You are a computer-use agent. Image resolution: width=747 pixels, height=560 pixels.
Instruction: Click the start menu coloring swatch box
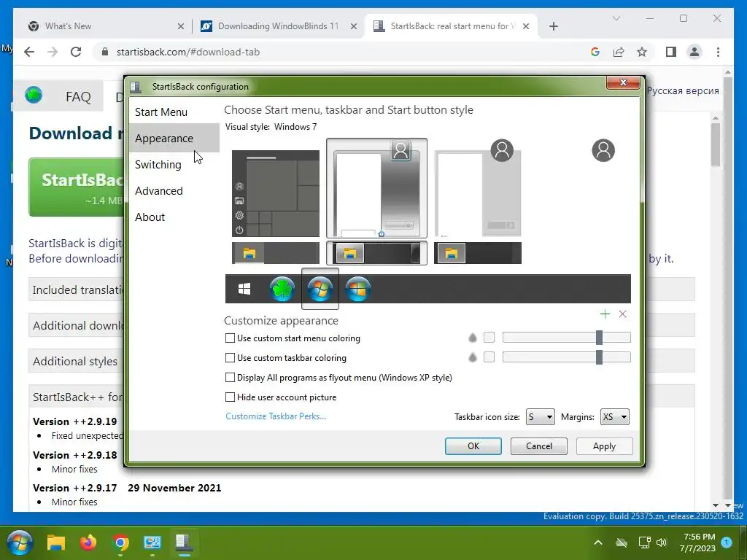(489, 338)
